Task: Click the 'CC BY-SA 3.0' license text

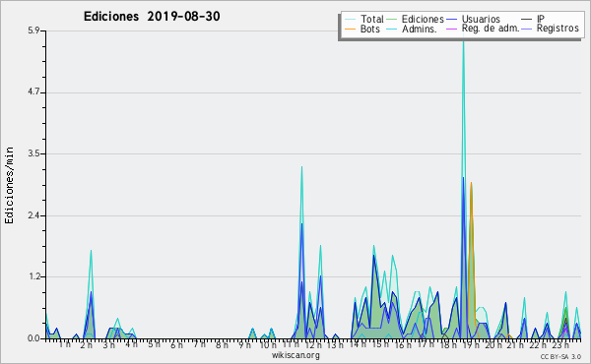Action: click(x=560, y=356)
